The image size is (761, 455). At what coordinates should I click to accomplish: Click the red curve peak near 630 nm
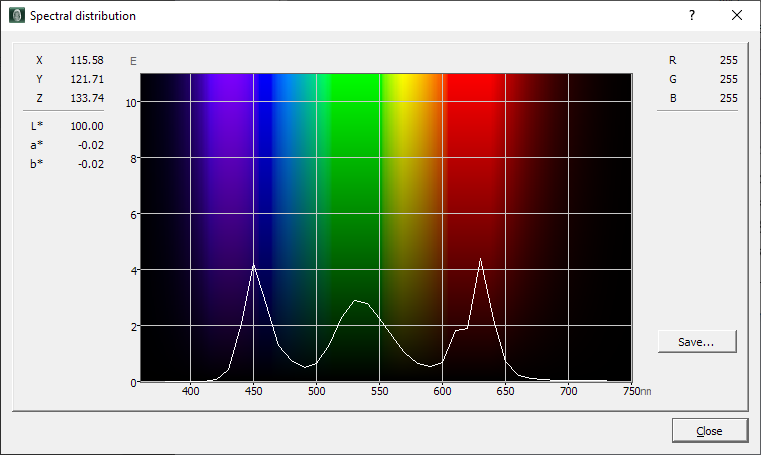(481, 259)
